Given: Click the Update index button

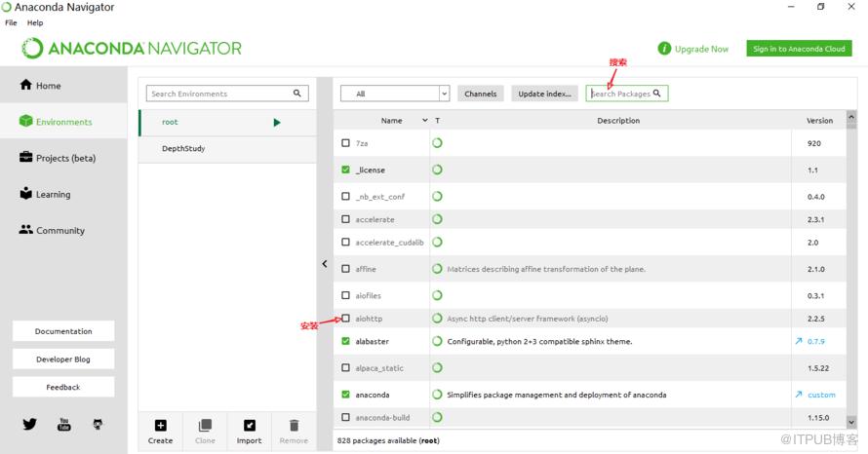Looking at the screenshot, I should point(544,94).
